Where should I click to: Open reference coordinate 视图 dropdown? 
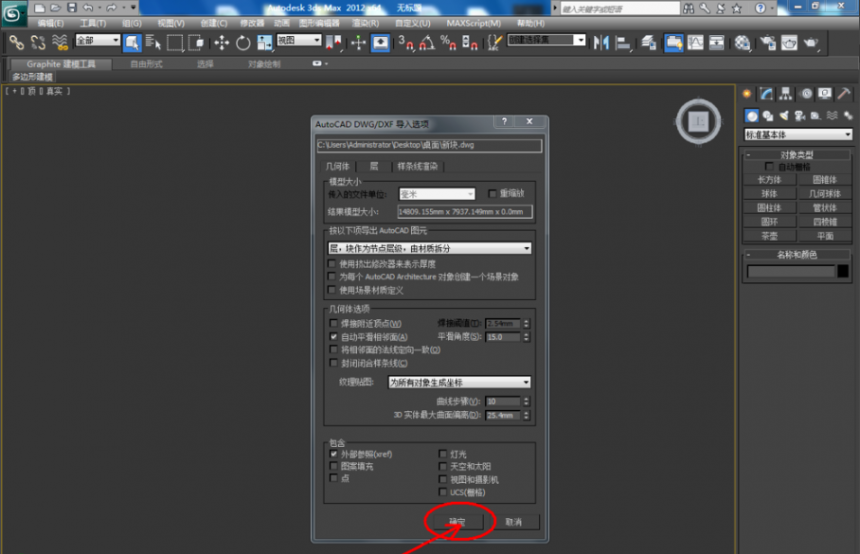coord(298,40)
